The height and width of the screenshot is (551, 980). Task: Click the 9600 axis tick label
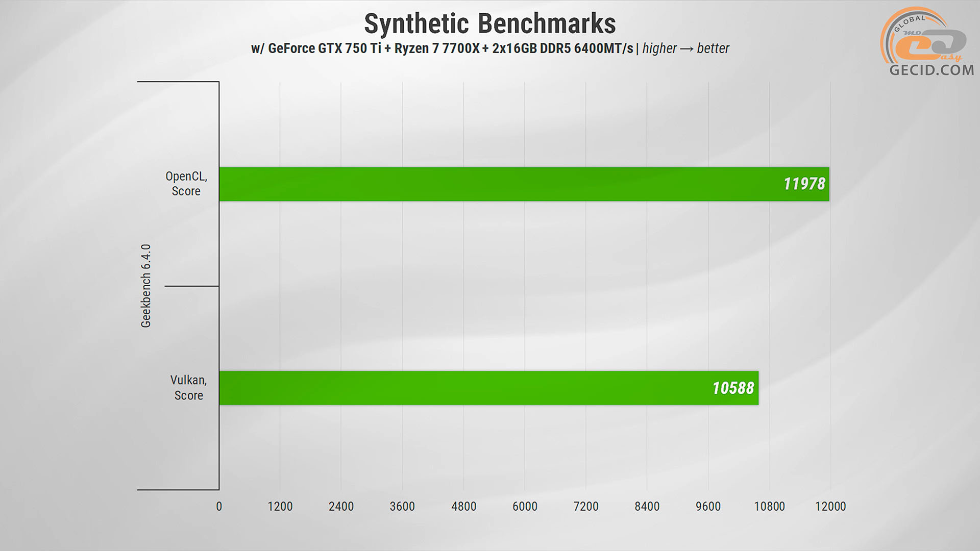[708, 507]
